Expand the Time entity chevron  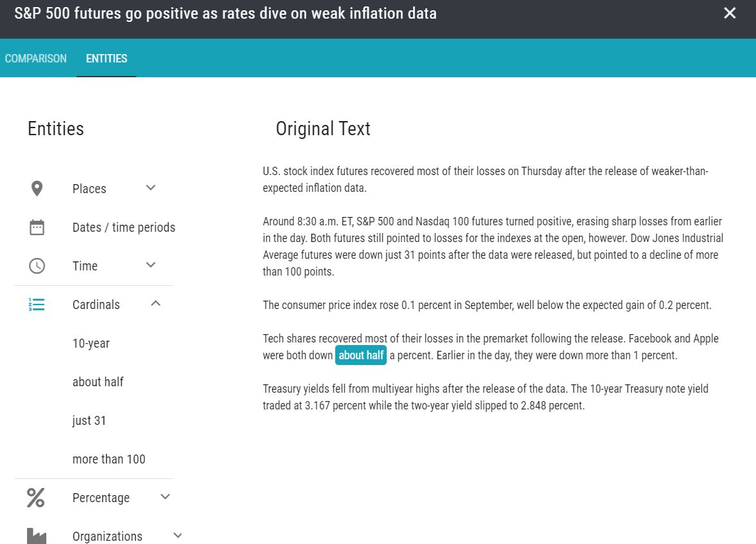click(x=151, y=265)
